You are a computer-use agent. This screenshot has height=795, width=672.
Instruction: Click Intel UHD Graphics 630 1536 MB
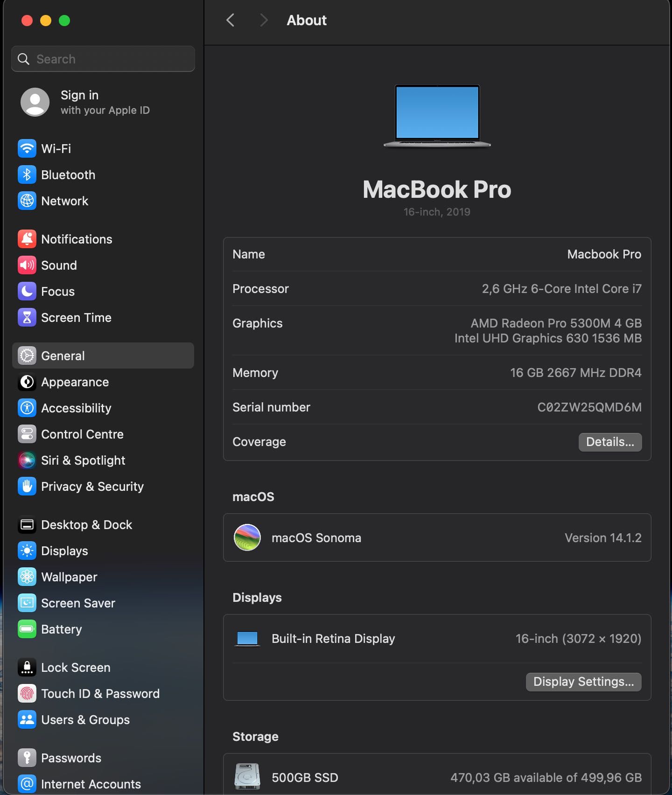click(x=548, y=338)
